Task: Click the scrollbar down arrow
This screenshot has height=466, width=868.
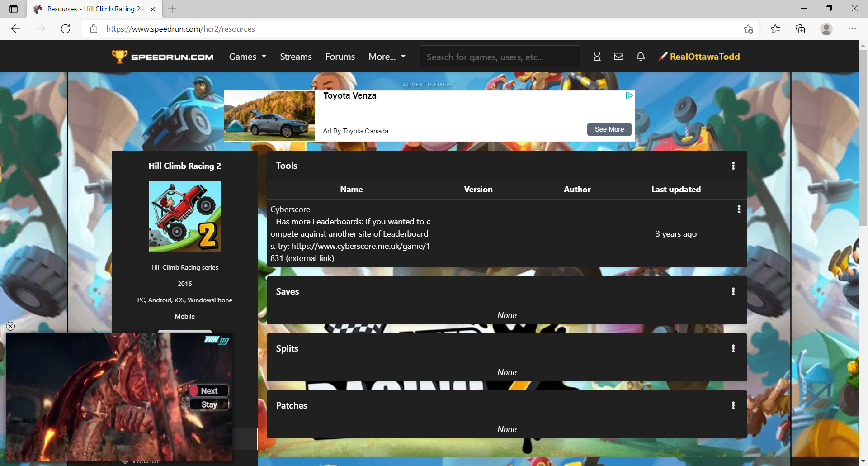Action: [x=863, y=461]
